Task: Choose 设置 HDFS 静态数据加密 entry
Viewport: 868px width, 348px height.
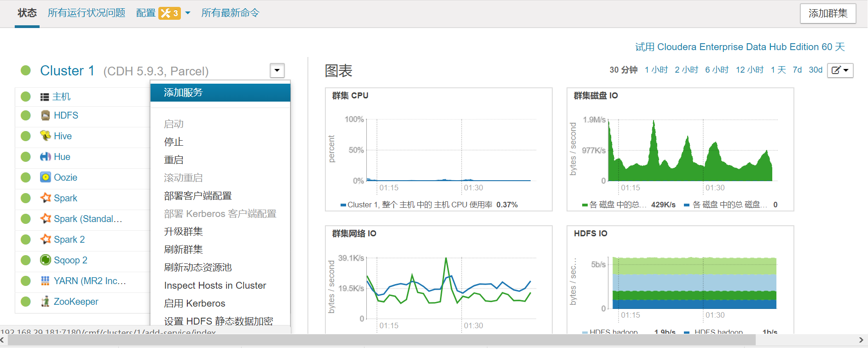Action: [x=219, y=321]
